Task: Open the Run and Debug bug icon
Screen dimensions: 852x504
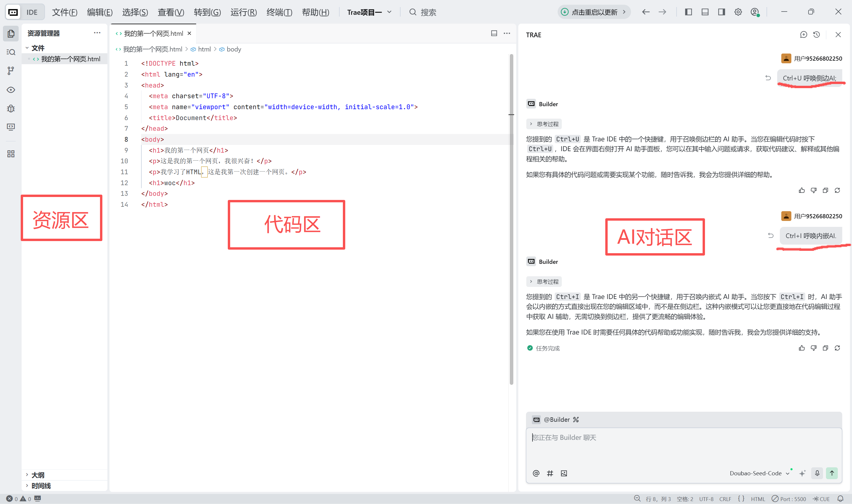Action: tap(11, 108)
